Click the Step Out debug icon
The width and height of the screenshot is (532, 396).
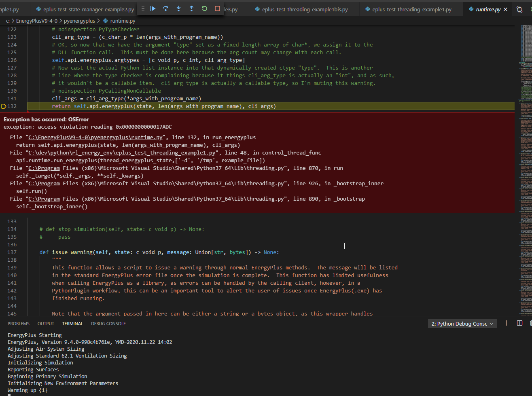pyautogui.click(x=192, y=8)
